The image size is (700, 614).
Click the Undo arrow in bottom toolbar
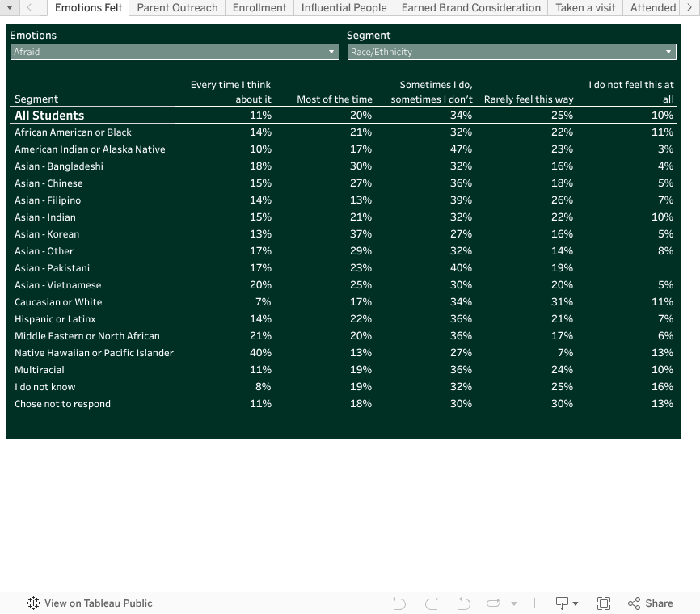[x=398, y=603]
